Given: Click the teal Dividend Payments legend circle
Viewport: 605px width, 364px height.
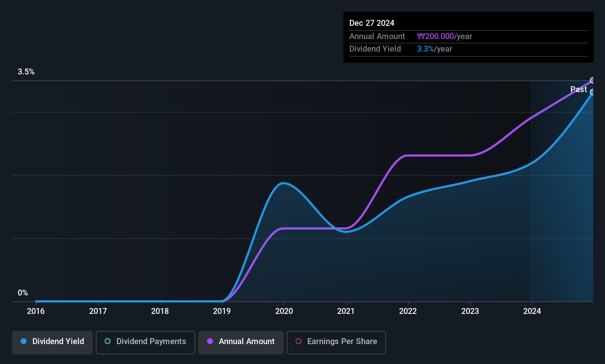Looking at the screenshot, I should coord(108,341).
